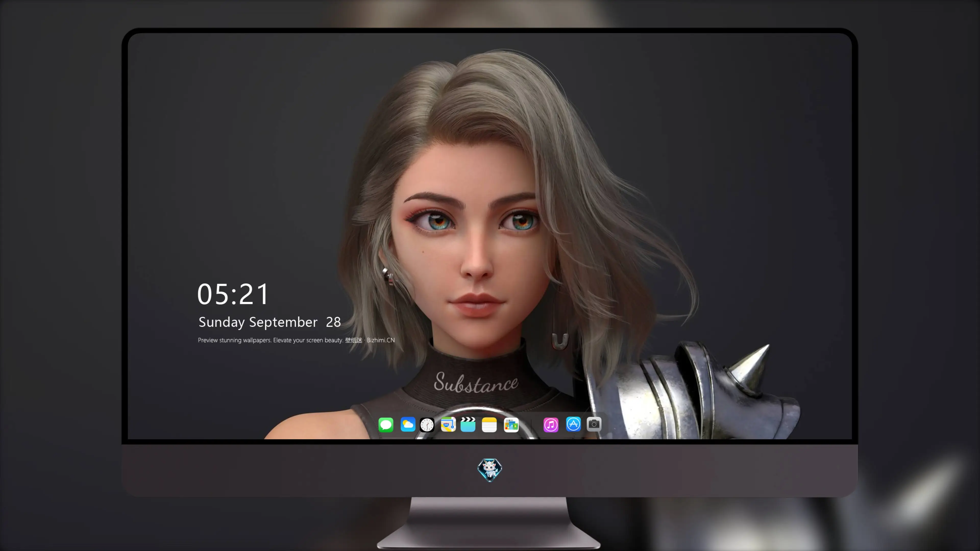This screenshot has height=551, width=980.
Task: Launch the Videos clapperboard app
Action: (468, 424)
